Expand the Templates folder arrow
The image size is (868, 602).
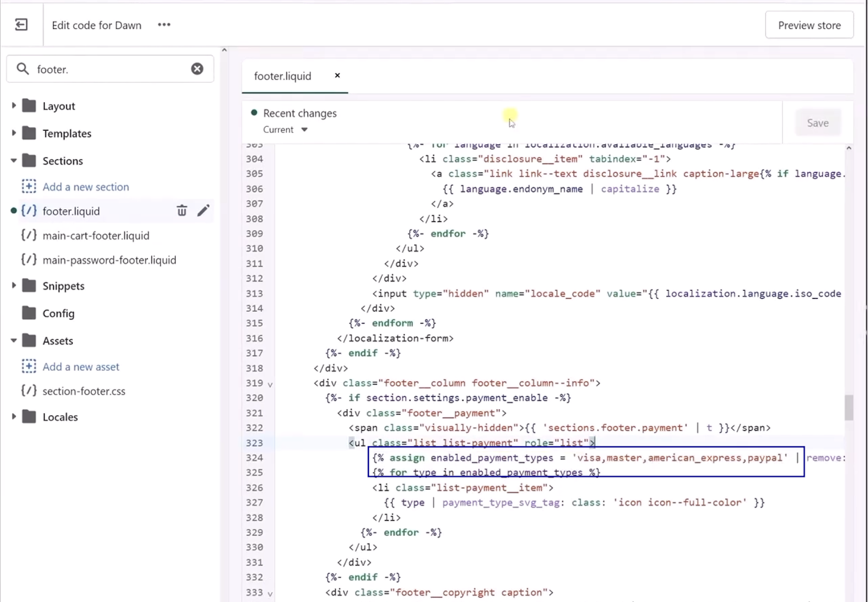(14, 133)
